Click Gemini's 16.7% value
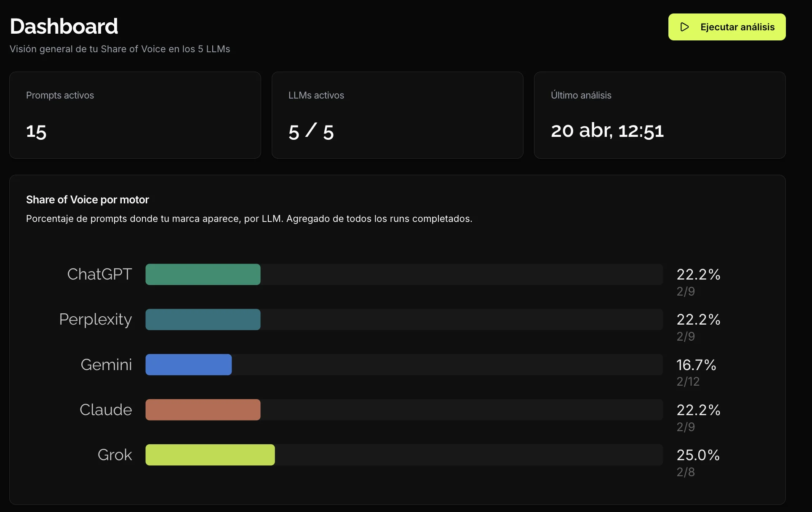The image size is (812, 512). click(x=696, y=365)
